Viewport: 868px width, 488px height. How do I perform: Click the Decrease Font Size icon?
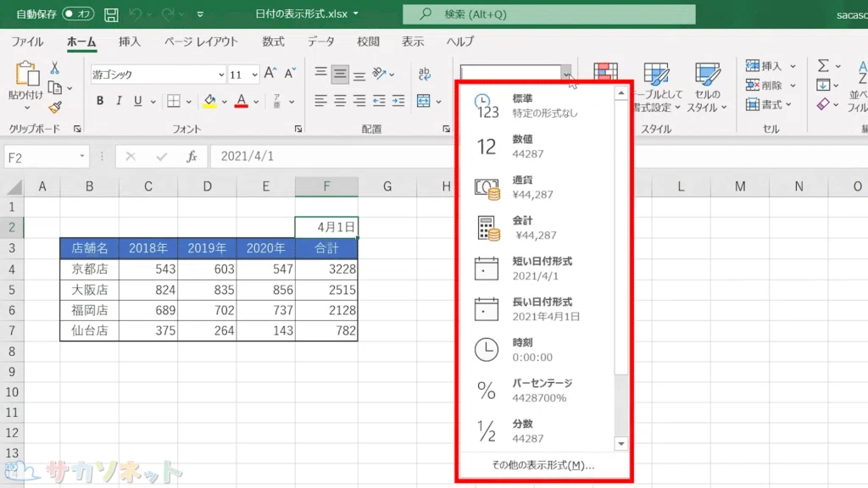(290, 74)
